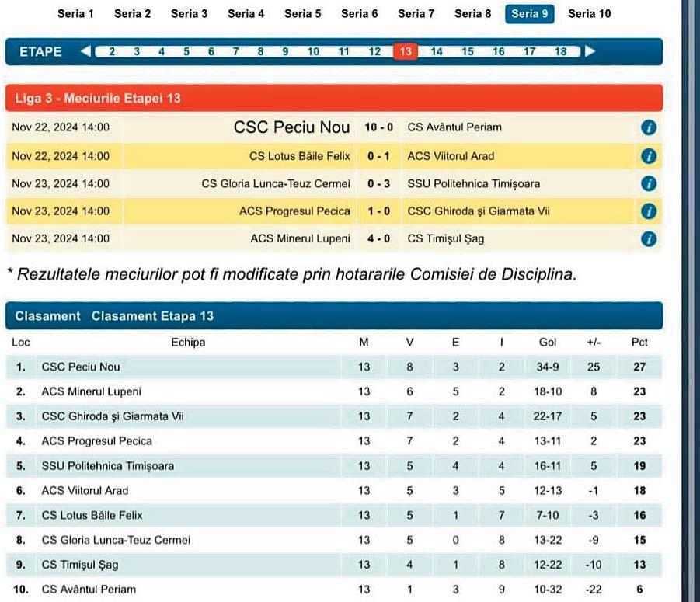Select etapa 3
700x602 pixels.
[x=137, y=52]
